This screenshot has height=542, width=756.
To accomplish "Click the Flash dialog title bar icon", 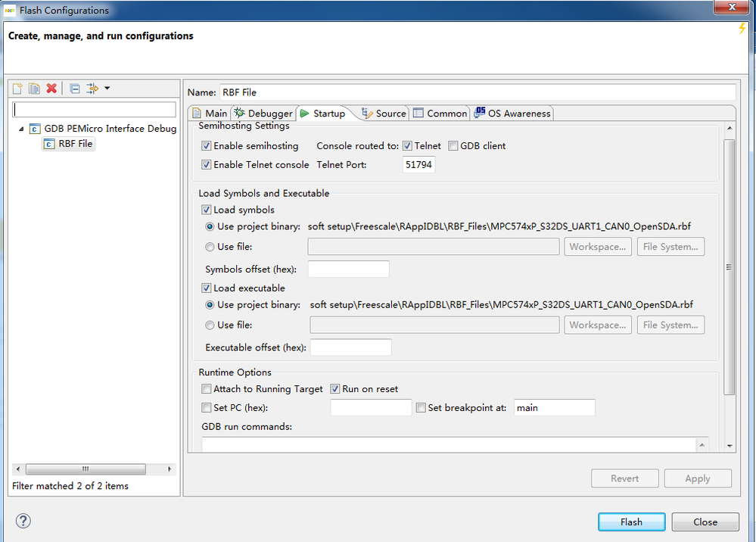I will pos(10,11).
